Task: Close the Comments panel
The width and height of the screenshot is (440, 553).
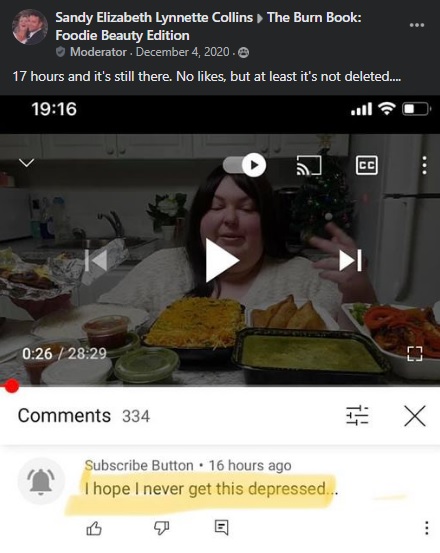Action: tap(415, 416)
